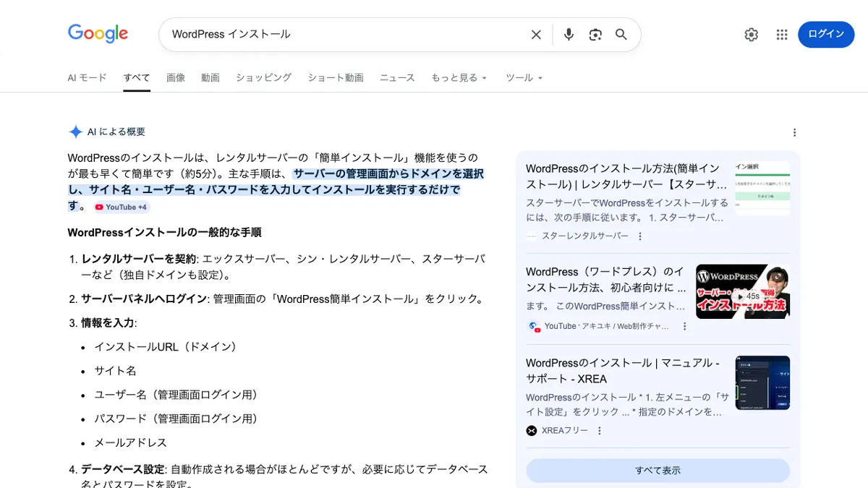
Task: Open Google Lens image search icon
Action: [x=595, y=35]
